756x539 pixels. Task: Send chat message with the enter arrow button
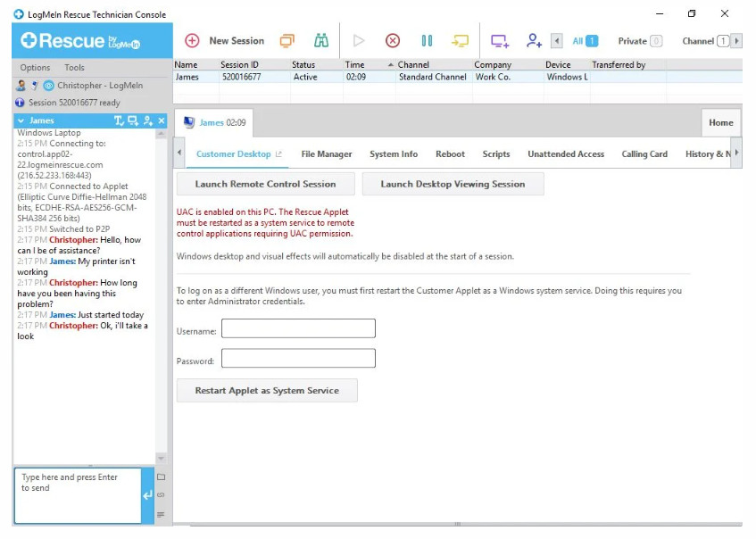[147, 495]
